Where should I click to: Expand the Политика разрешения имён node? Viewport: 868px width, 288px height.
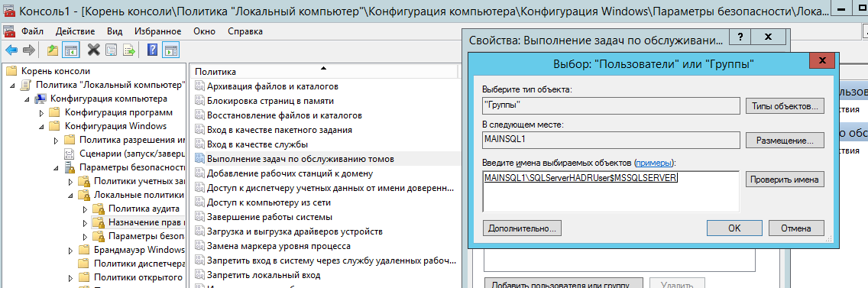point(55,140)
